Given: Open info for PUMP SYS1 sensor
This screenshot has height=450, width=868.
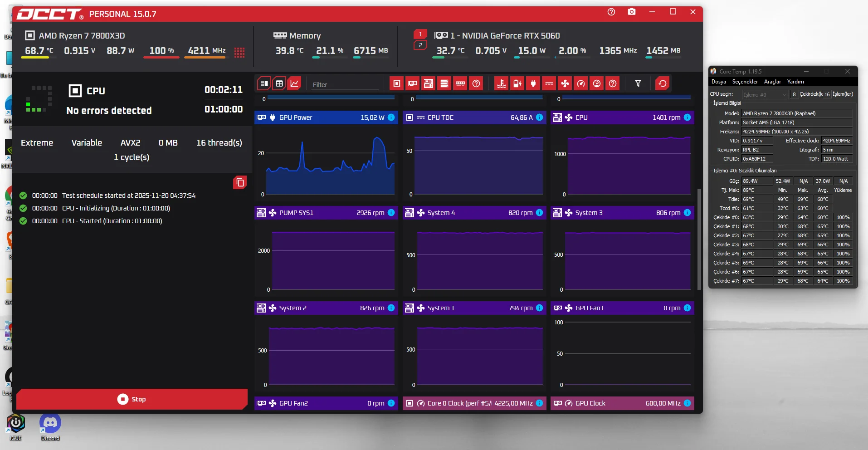Looking at the screenshot, I should tap(391, 213).
